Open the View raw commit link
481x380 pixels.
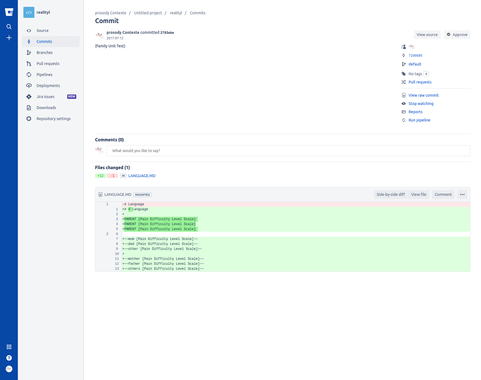click(x=423, y=95)
